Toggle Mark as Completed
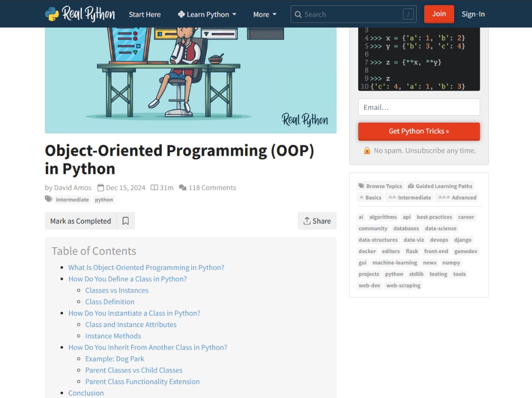Screen dimensions: 532x398 [80, 221]
